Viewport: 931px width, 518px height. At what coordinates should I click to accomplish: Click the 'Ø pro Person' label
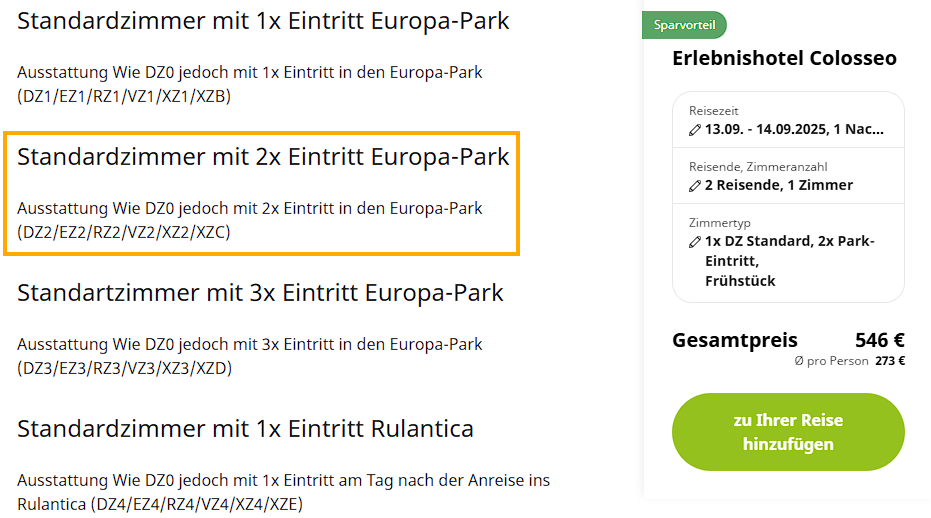point(831,361)
